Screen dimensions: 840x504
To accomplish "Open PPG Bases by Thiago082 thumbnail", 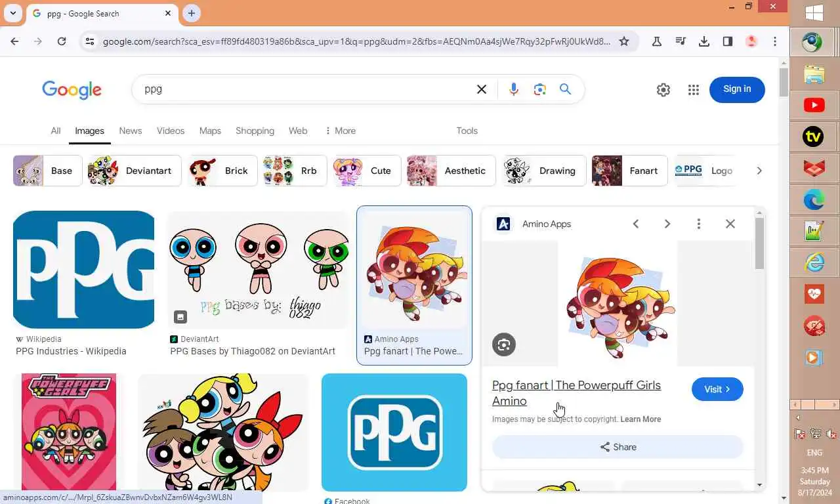I will [x=258, y=270].
